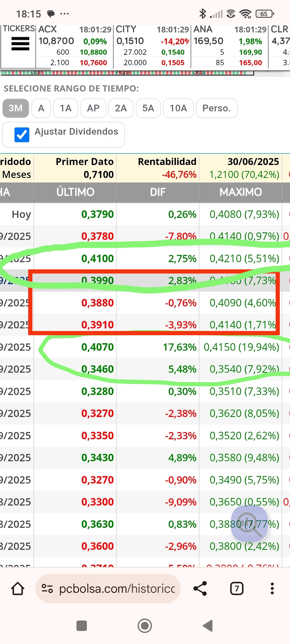Select the ÚLTIMO value 0,3790
This screenshot has width=290, height=644.
[x=98, y=214]
